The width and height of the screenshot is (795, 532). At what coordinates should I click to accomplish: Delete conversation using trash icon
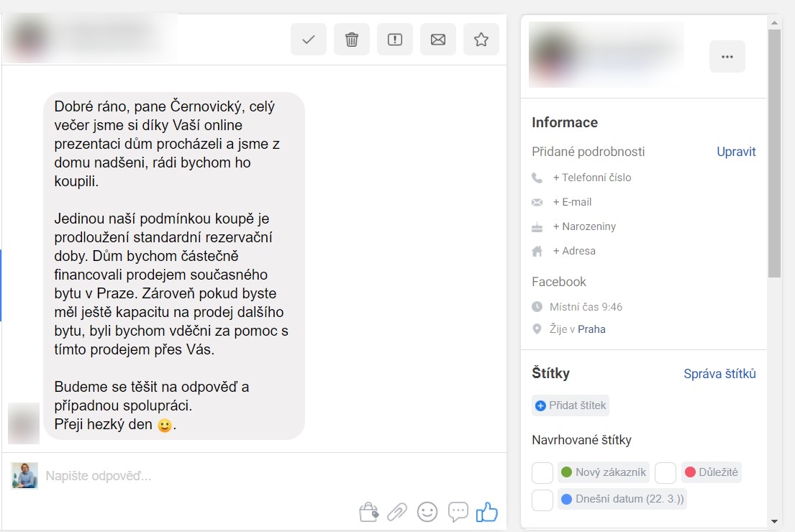(x=351, y=40)
